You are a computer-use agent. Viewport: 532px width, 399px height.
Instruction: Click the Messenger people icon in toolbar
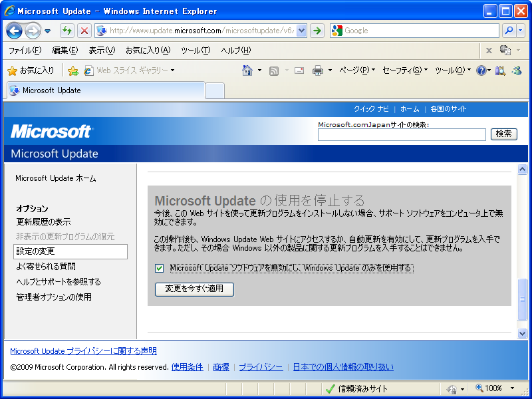[x=517, y=70]
